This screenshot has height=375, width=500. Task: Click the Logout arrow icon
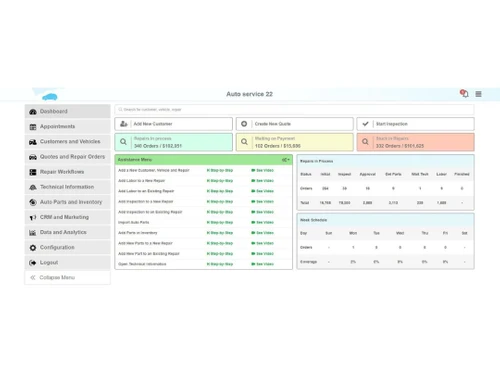[33, 263]
